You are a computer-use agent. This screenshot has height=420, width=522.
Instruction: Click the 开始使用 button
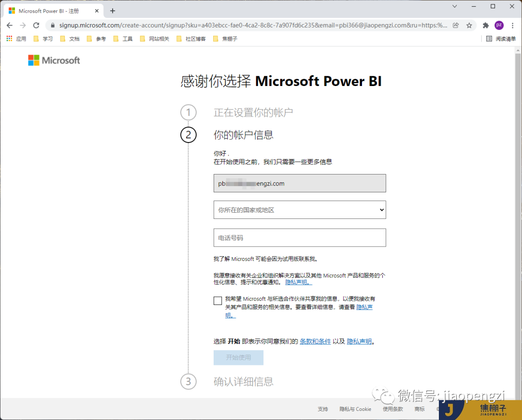(x=238, y=358)
